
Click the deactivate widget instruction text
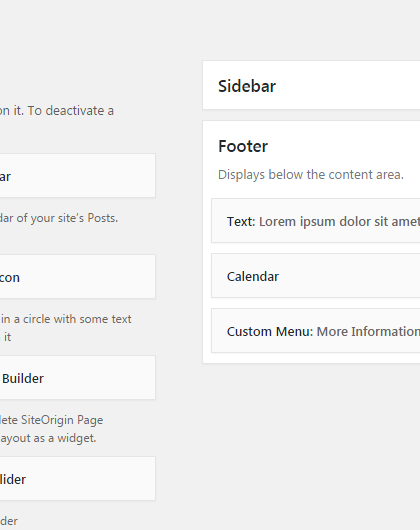[57, 111]
